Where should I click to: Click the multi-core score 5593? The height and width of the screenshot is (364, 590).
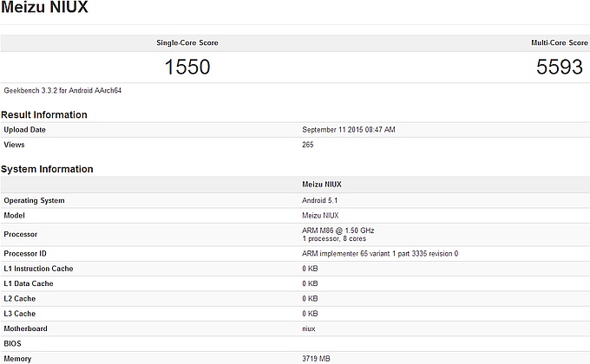(559, 67)
